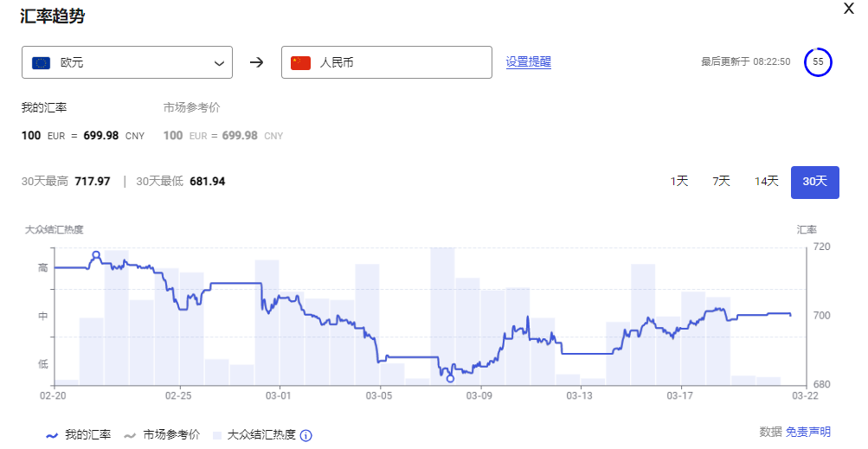
Task: Click the arrow between the two currencies
Action: 256,62
